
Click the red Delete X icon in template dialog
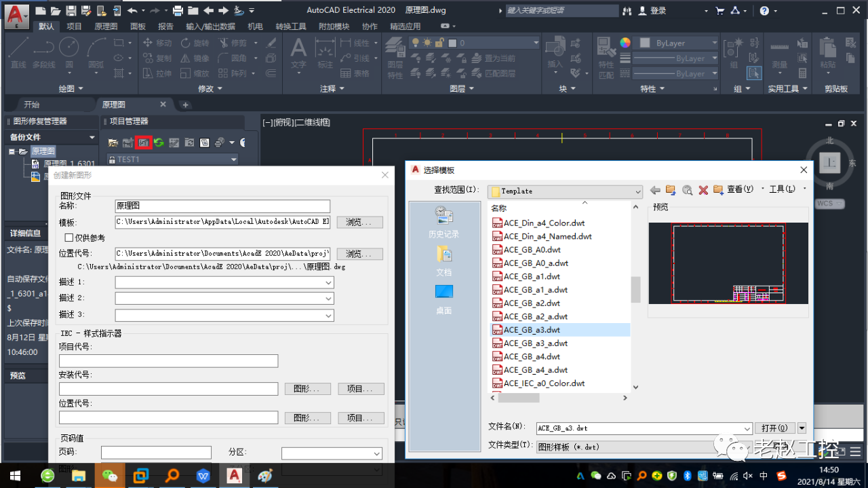[x=703, y=190]
